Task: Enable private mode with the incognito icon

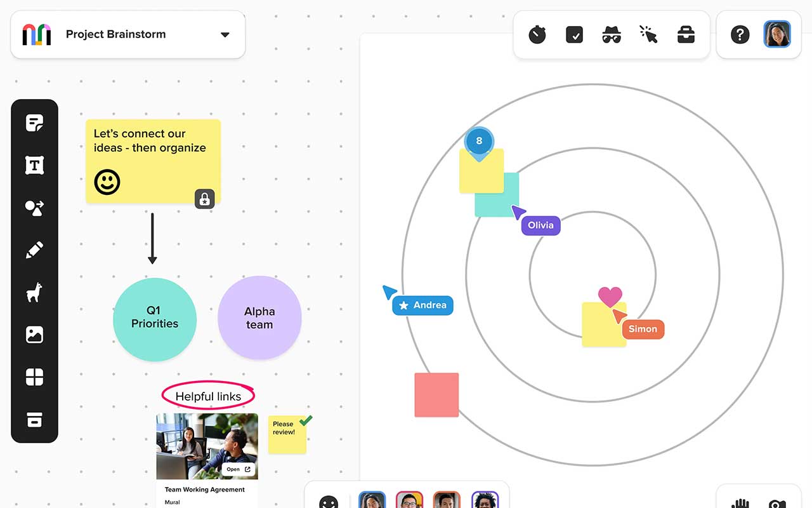Action: (x=612, y=34)
